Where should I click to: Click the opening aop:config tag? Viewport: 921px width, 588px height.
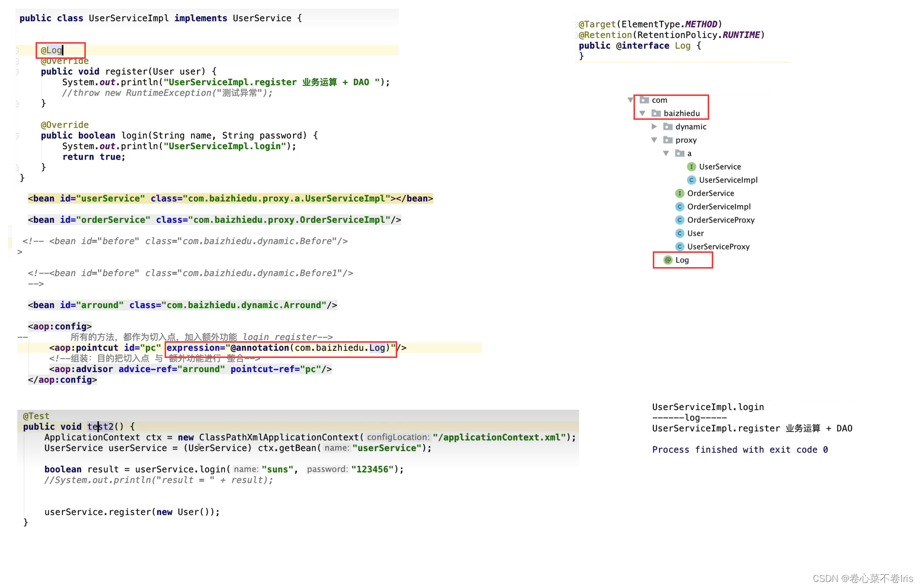[60, 326]
